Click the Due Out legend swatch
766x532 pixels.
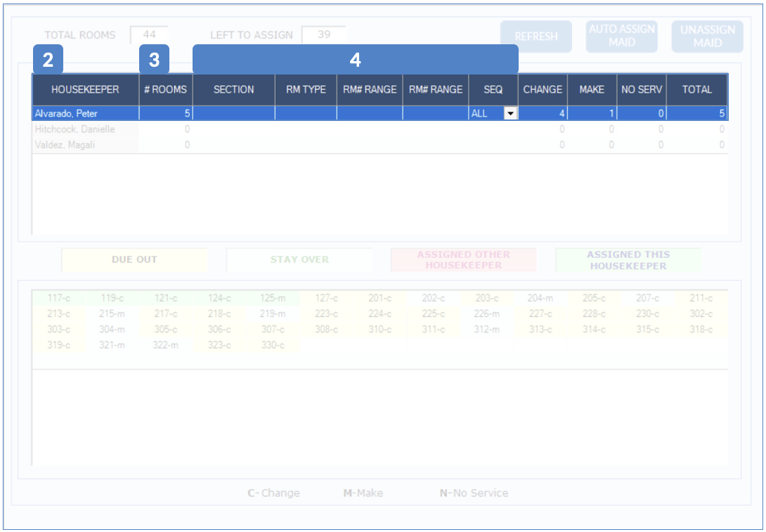pos(134,260)
